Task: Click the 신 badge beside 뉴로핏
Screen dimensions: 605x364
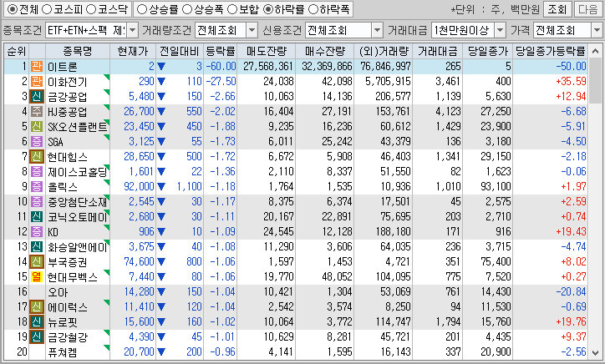Action: [x=37, y=322]
